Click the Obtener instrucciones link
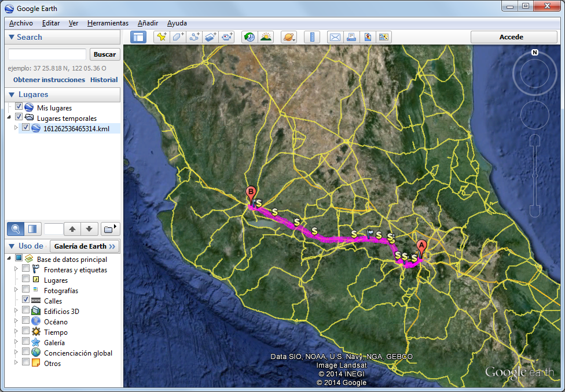The image size is (565, 392). click(x=49, y=80)
